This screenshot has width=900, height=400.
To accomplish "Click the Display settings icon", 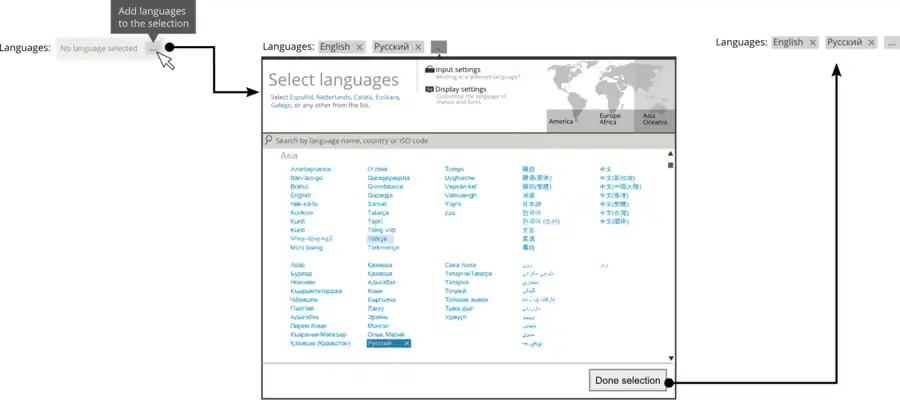I will (429, 89).
